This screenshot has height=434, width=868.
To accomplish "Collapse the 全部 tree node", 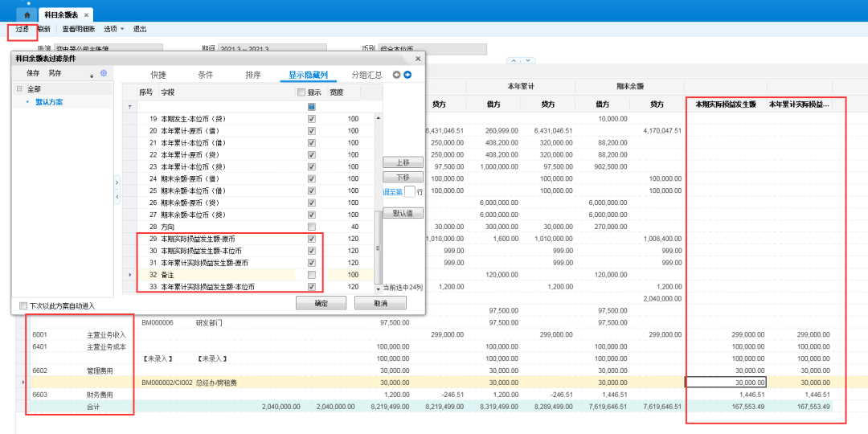I will [19, 89].
